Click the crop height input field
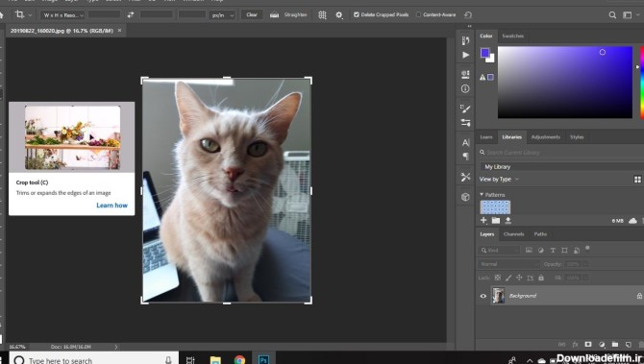 pos(156,14)
